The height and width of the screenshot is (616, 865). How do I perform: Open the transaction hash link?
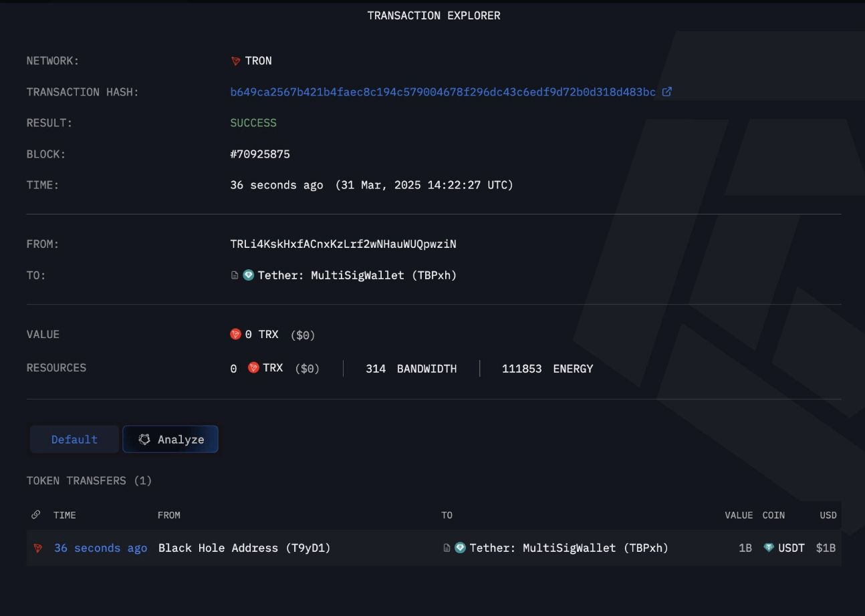pos(441,92)
